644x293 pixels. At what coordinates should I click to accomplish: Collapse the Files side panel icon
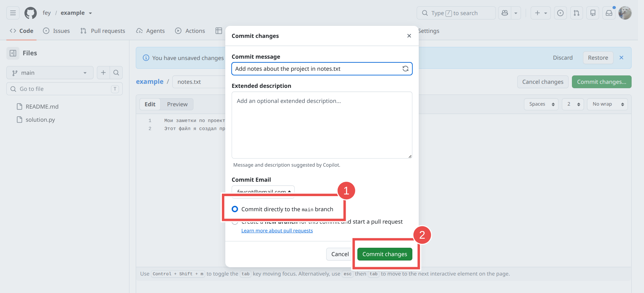[13, 53]
